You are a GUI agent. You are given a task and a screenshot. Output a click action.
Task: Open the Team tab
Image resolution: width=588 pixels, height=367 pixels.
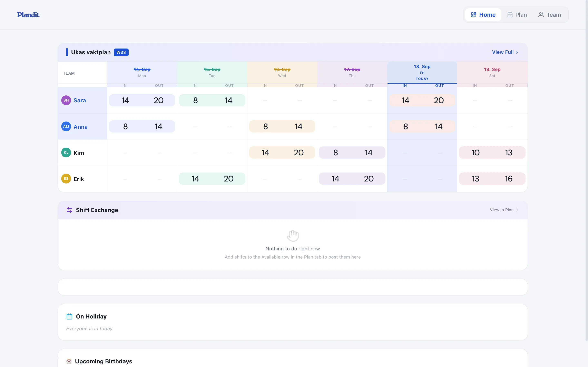[x=550, y=15]
